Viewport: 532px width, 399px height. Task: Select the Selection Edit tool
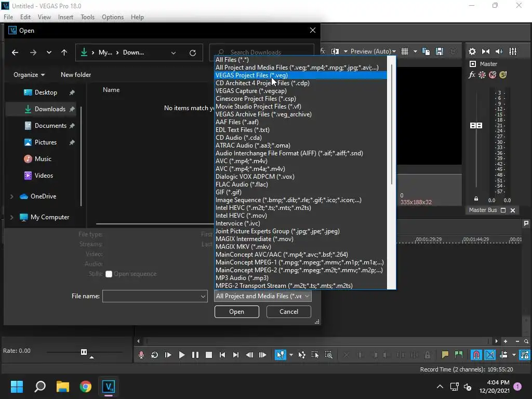(315, 355)
